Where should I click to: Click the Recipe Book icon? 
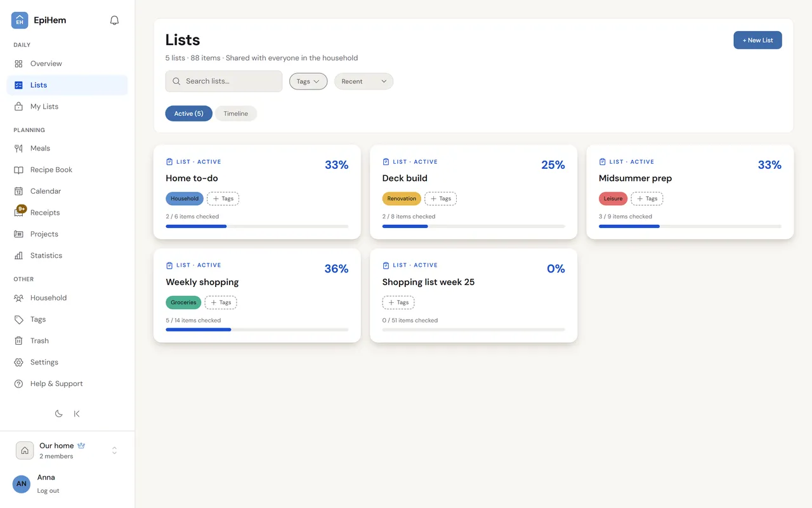click(x=18, y=170)
